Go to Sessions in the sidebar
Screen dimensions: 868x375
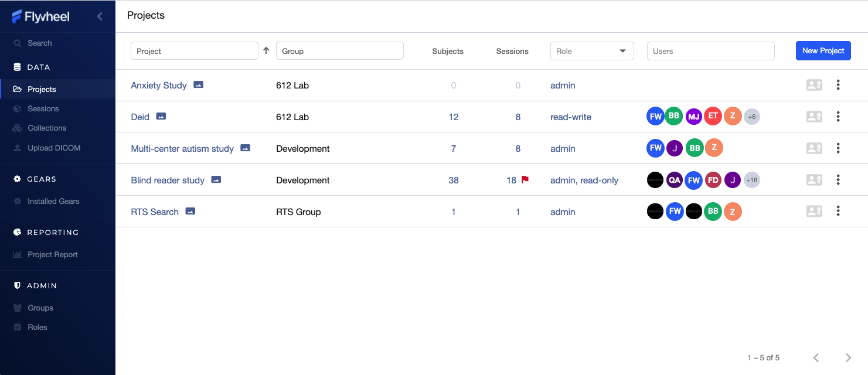(43, 108)
